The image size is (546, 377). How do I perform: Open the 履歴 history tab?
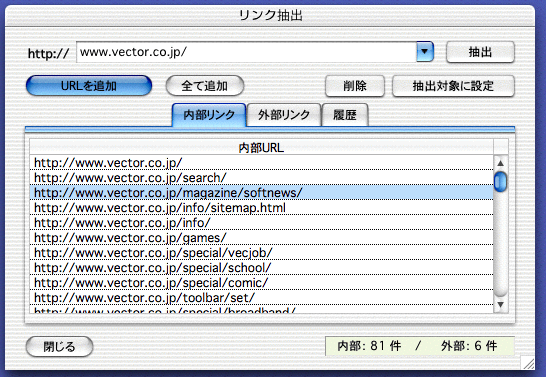click(x=345, y=115)
